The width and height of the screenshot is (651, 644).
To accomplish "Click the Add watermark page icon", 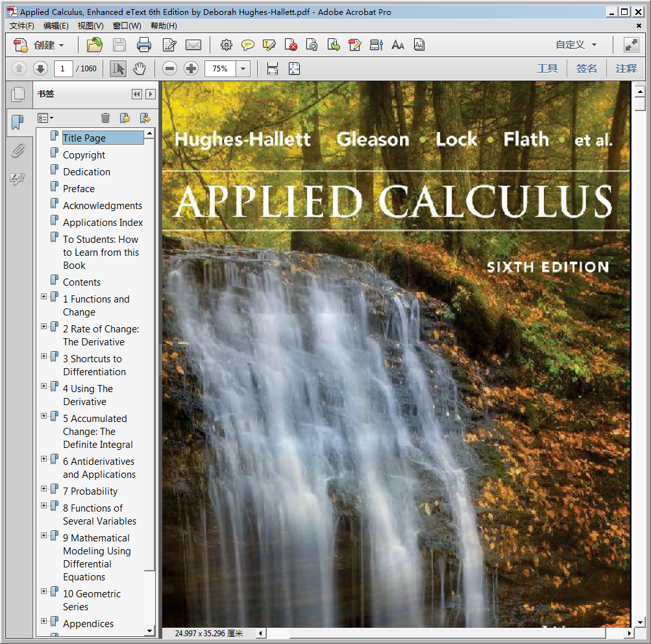I will click(x=419, y=45).
